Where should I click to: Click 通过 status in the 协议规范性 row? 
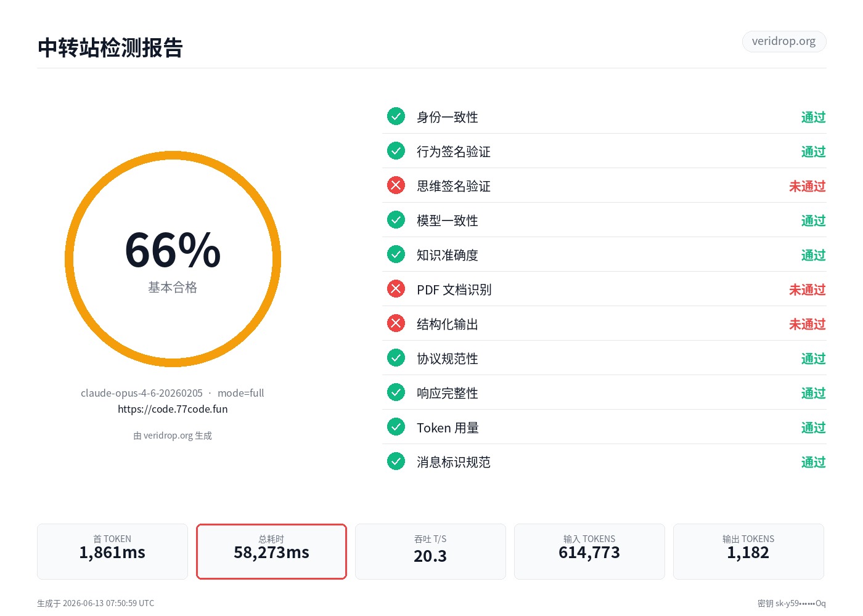(814, 359)
